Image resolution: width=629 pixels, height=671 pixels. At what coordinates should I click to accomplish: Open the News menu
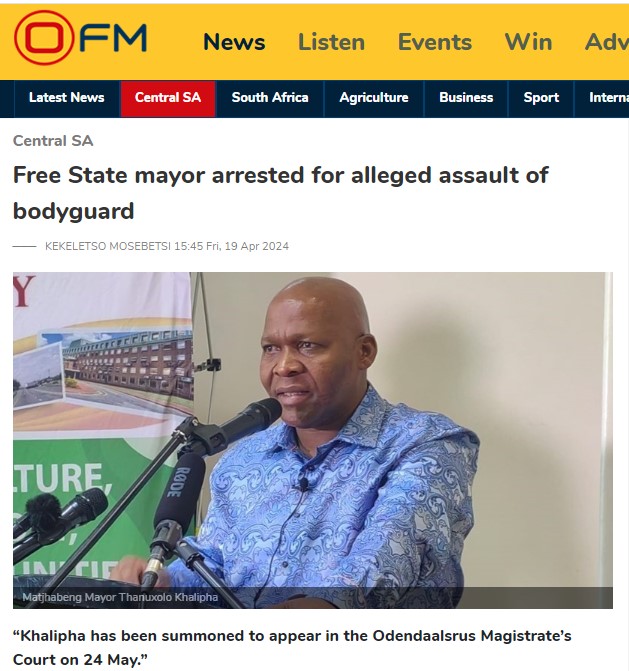tap(234, 42)
